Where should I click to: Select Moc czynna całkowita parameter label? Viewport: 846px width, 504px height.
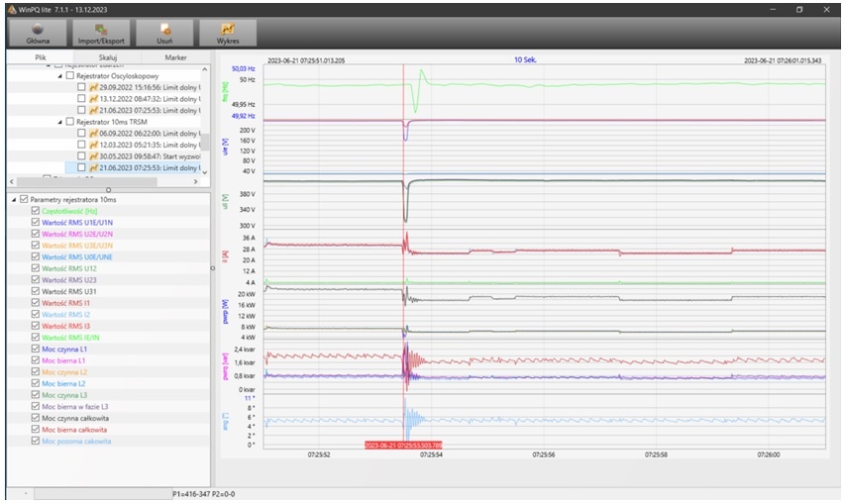click(x=75, y=418)
